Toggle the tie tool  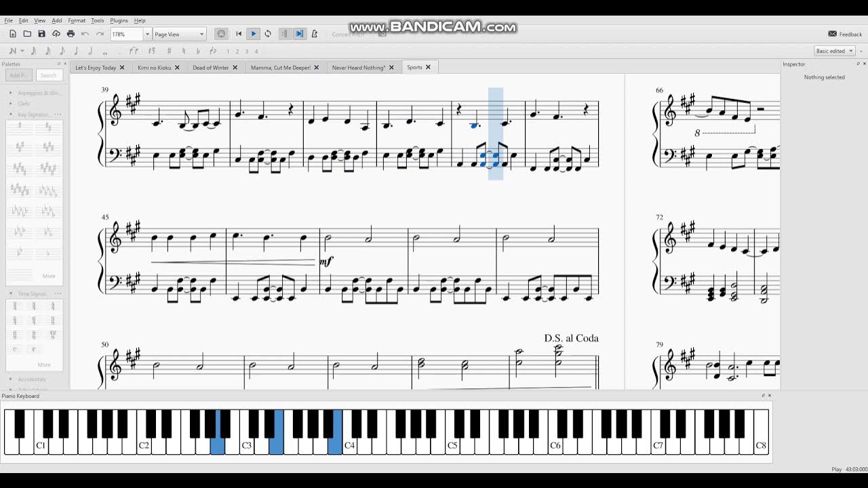click(x=134, y=51)
